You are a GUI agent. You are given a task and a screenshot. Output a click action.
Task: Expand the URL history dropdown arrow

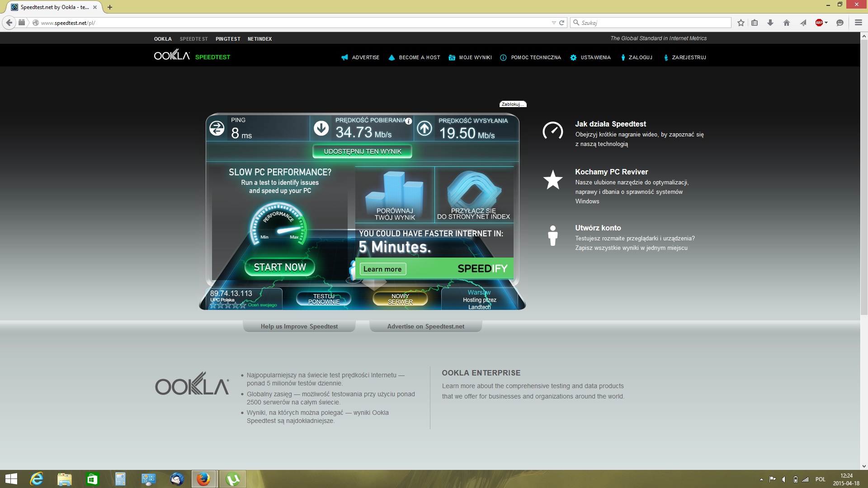[x=554, y=23]
